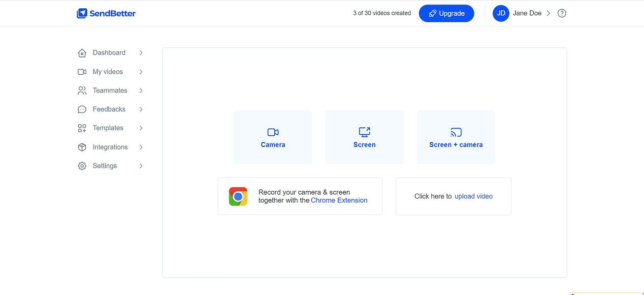
Task: Expand the Settings chevron
Action: (x=141, y=166)
